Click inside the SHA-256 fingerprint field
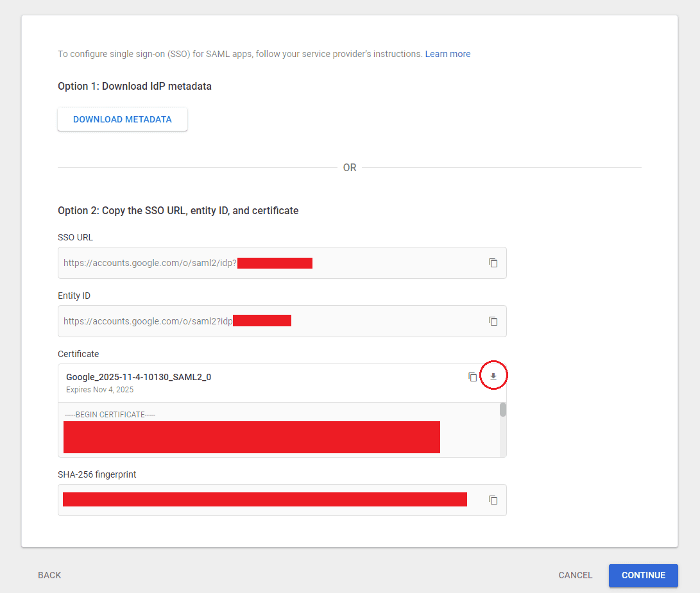The image size is (700, 593). [x=257, y=500]
